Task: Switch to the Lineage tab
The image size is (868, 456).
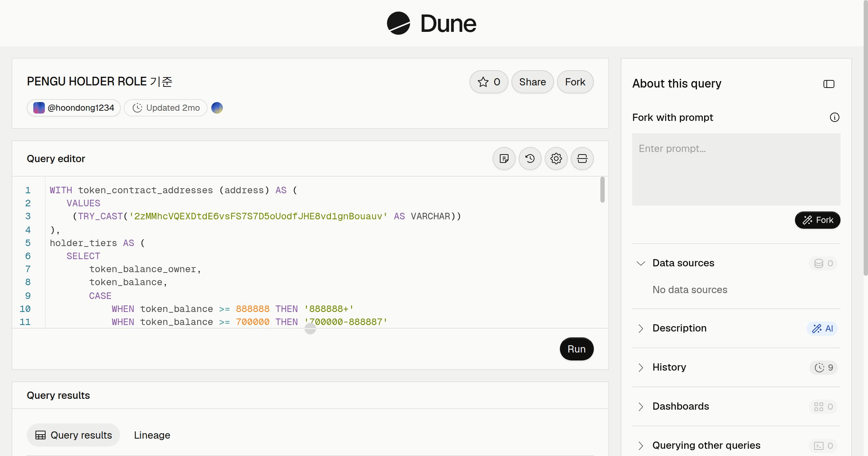Action: (152, 435)
